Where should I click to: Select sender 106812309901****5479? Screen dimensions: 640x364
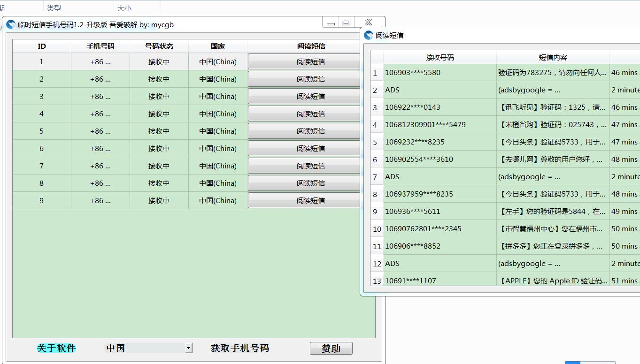pos(440,125)
